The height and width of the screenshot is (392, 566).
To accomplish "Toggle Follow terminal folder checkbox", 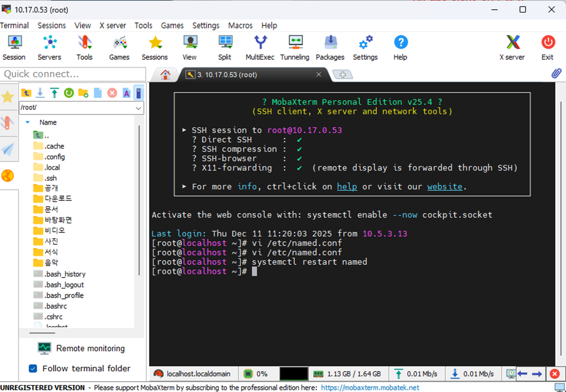I will (33, 368).
